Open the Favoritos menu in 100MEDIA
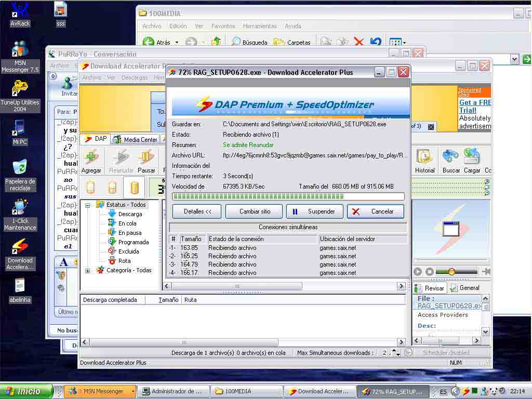 coord(223,26)
